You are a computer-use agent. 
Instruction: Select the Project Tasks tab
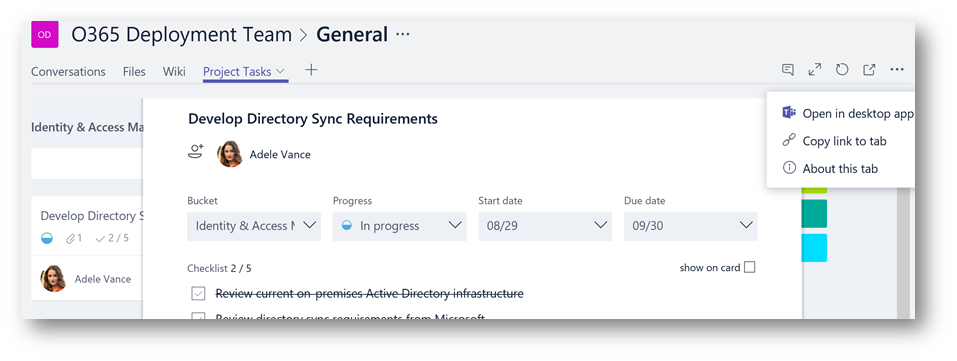237,71
